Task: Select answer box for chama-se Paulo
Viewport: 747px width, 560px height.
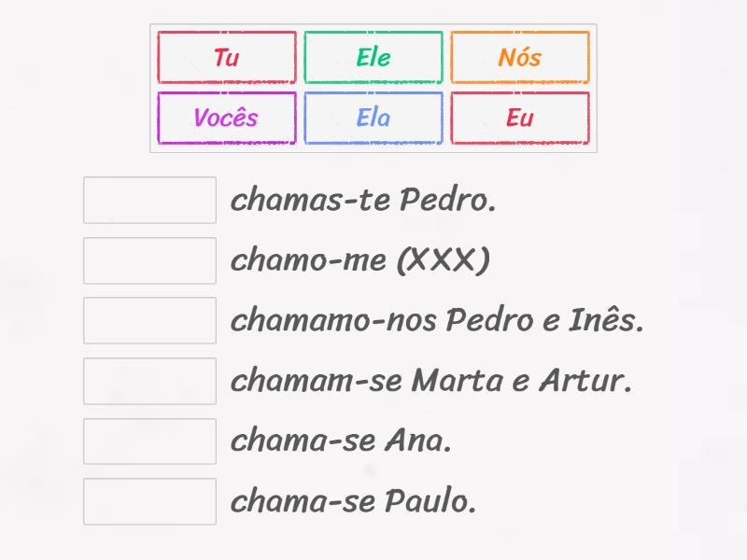Action: point(149,501)
